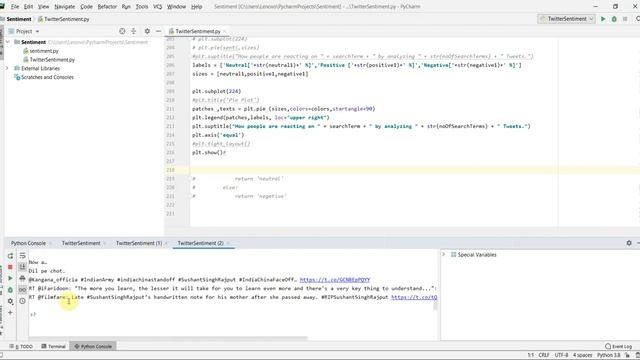
Task: Open the Help menu
Action: tap(197, 7)
